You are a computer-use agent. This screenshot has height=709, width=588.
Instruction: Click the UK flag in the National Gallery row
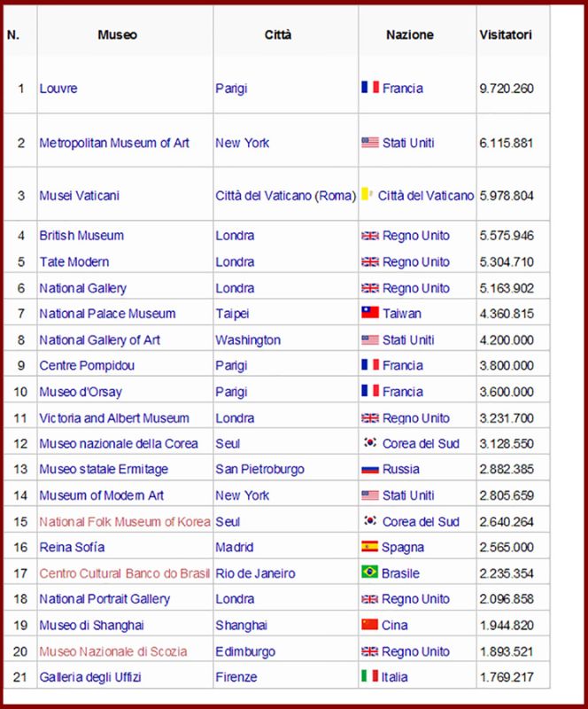pyautogui.click(x=370, y=288)
